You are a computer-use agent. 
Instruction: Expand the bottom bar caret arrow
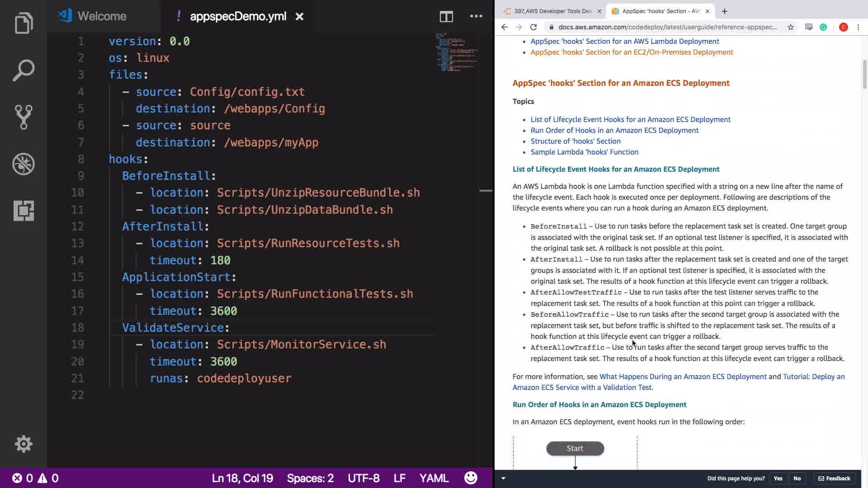503,478
